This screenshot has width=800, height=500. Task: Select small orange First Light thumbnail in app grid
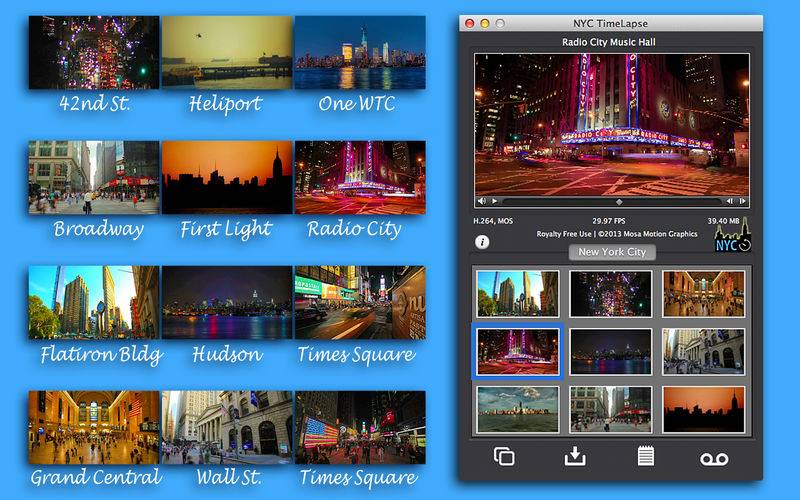click(703, 410)
